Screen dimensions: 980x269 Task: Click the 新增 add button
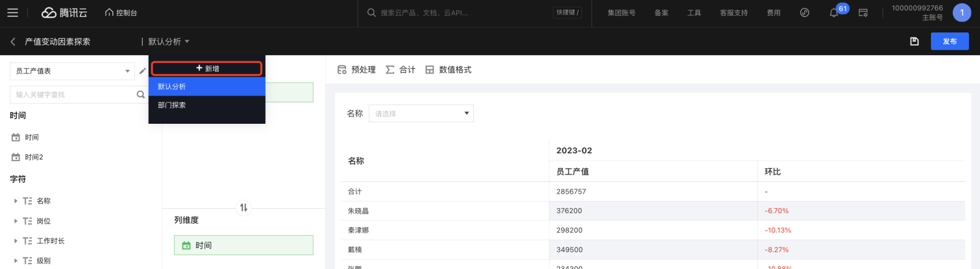(207, 69)
